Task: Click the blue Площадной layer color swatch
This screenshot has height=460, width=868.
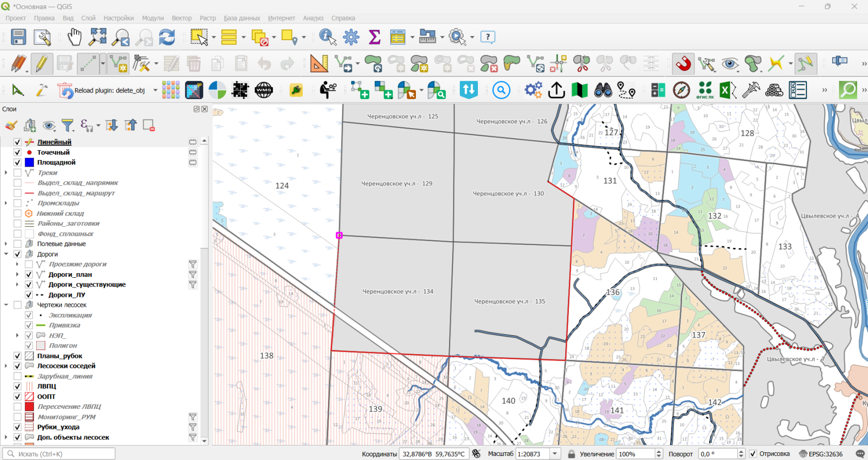Action: click(x=29, y=163)
